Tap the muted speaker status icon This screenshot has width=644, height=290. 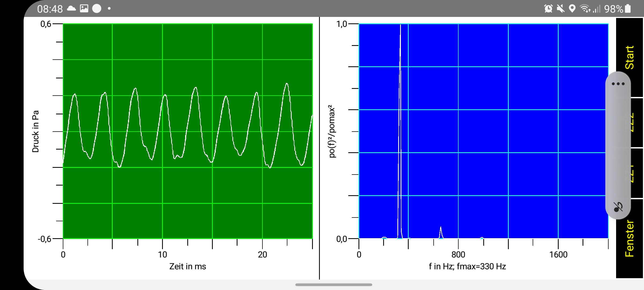tap(560, 9)
